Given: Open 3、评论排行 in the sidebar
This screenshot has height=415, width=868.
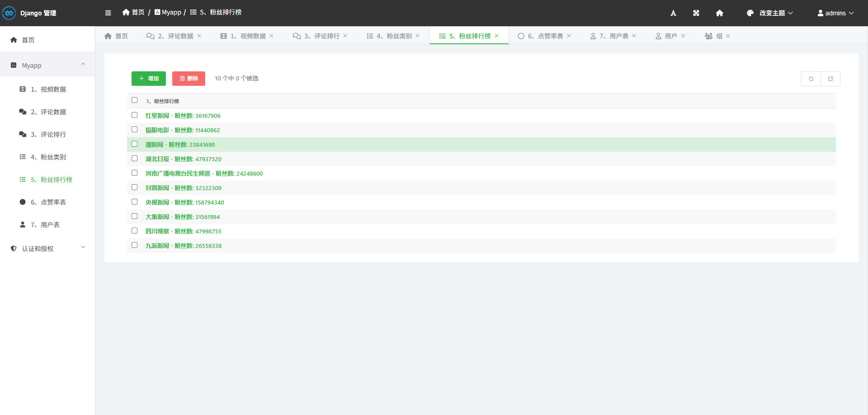Looking at the screenshot, I should [x=47, y=135].
